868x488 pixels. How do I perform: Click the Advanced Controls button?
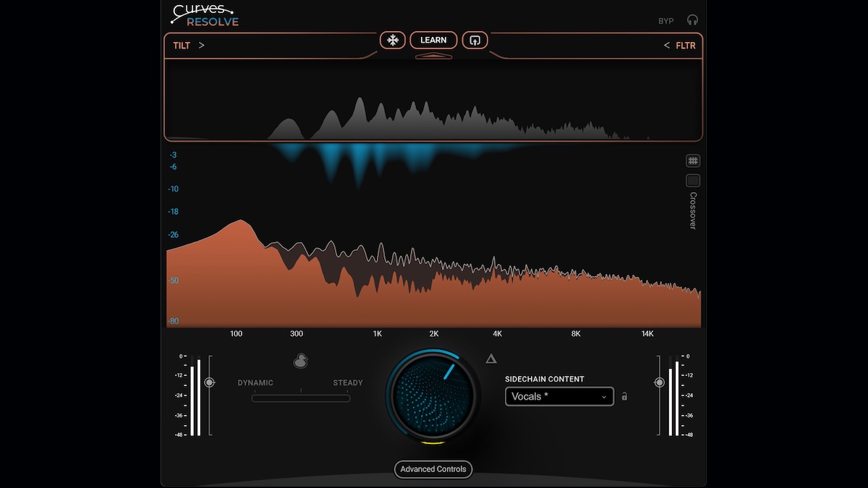click(433, 469)
